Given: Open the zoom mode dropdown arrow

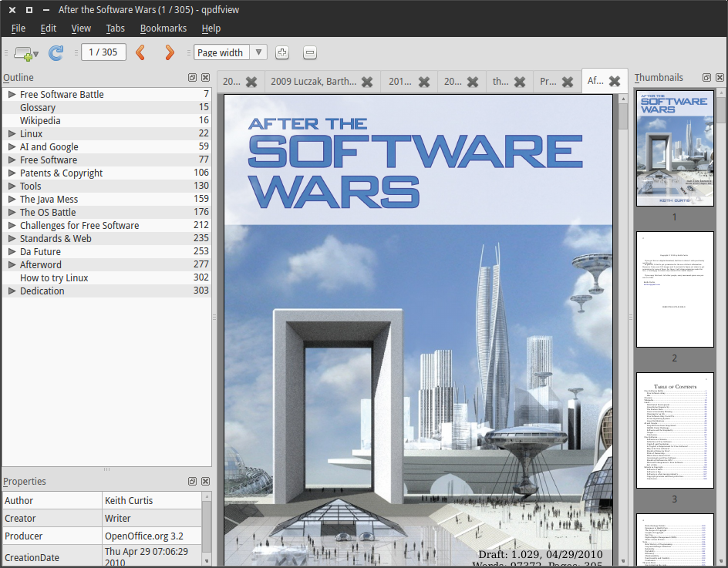Looking at the screenshot, I should tap(258, 52).
